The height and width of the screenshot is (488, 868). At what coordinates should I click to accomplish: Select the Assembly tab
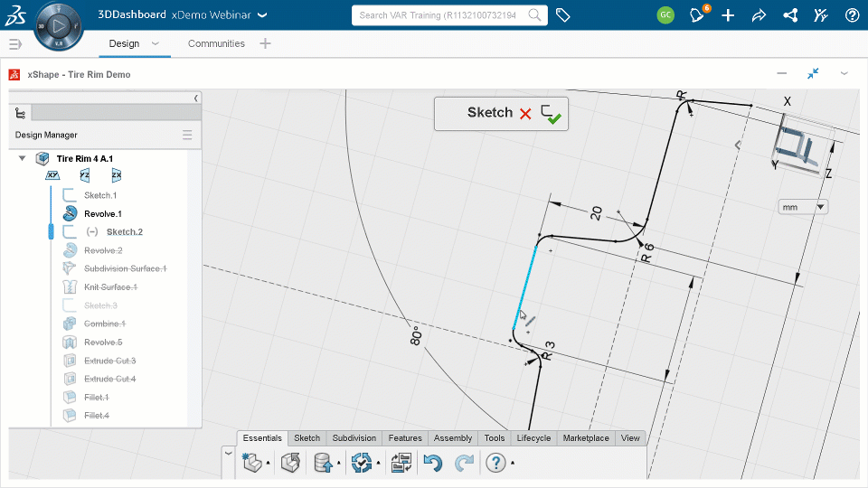[453, 438]
